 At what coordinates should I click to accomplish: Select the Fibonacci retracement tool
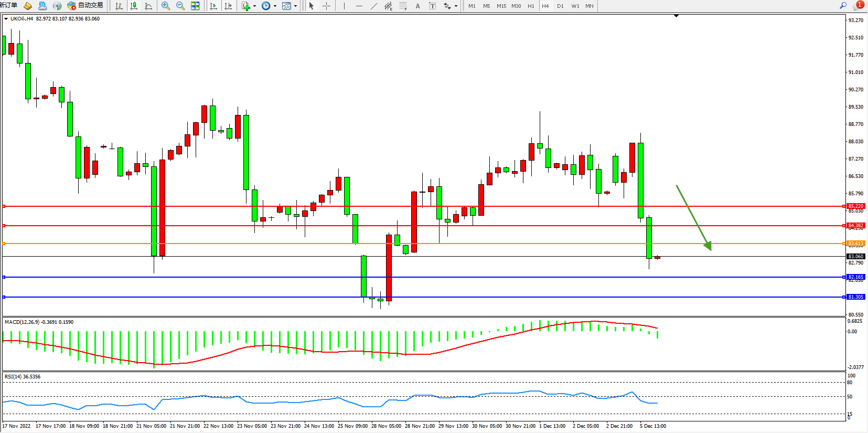pyautogui.click(x=403, y=6)
